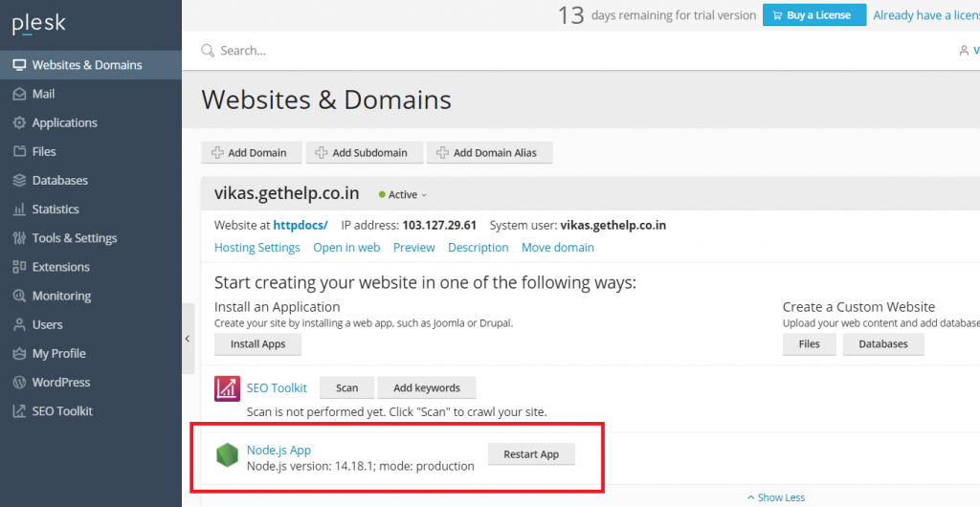Click the Extensions icon in sidebar
Image resolution: width=980 pixels, height=507 pixels.
pos(19,267)
